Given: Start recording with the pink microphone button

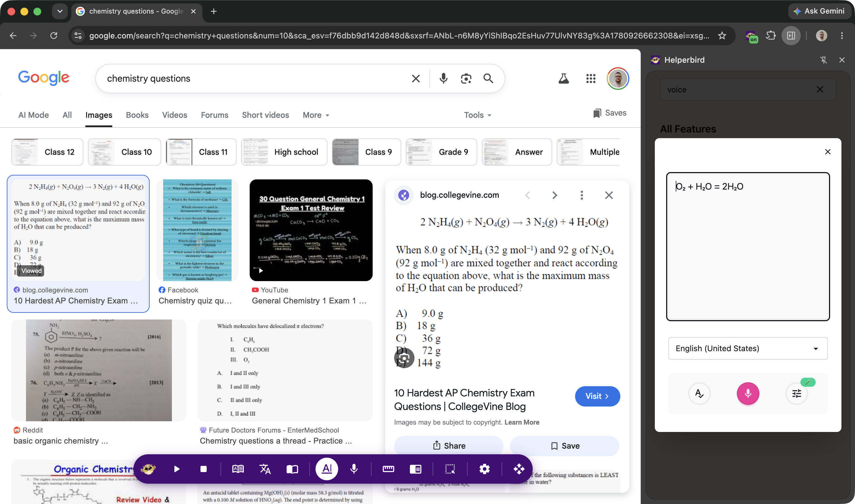Looking at the screenshot, I should click(748, 393).
